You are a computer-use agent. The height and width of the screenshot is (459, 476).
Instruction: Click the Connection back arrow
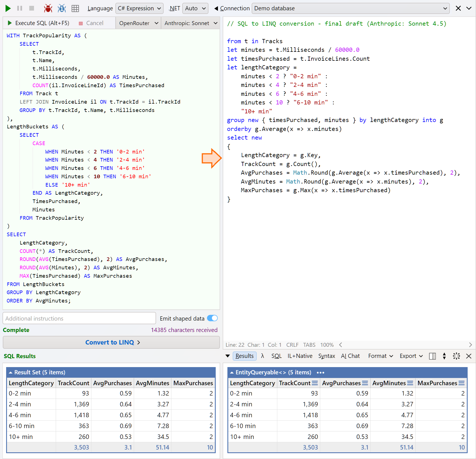click(x=216, y=8)
